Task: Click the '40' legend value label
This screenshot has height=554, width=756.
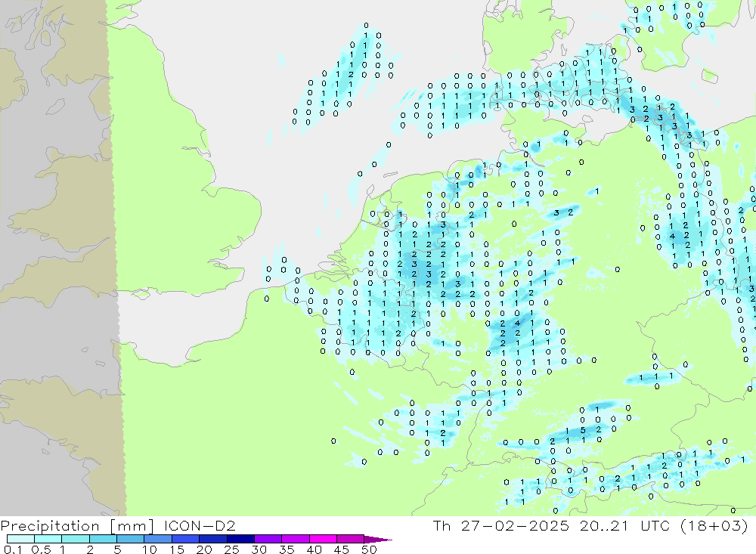Action: [x=314, y=549]
